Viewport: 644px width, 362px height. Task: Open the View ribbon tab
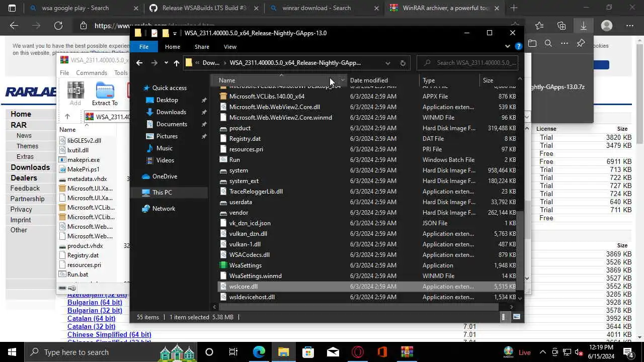pyautogui.click(x=230, y=47)
